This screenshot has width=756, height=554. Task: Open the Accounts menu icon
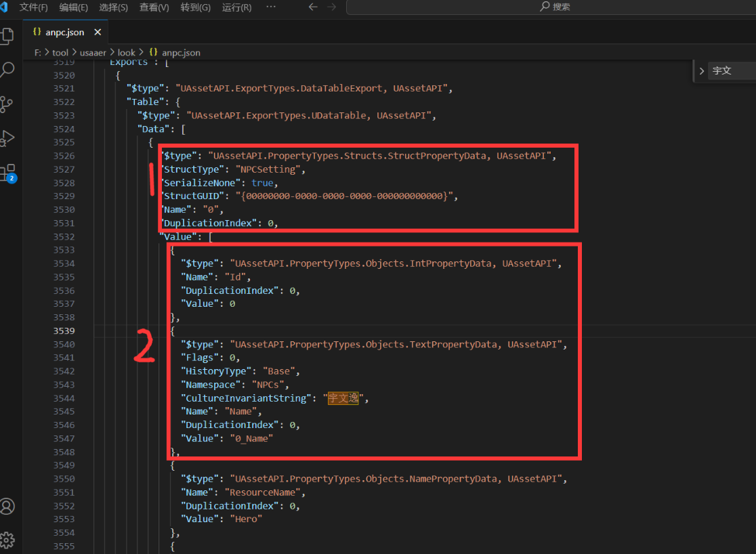[x=7, y=506]
